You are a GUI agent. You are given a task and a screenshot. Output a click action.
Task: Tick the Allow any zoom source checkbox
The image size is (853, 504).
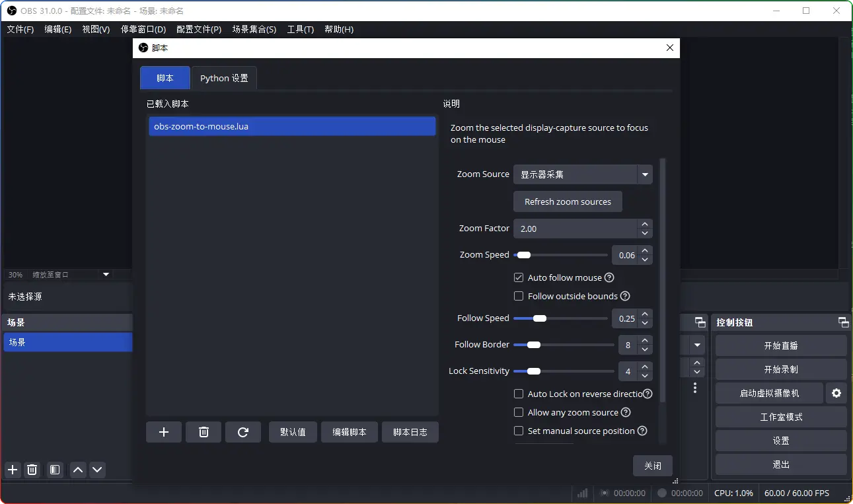pyautogui.click(x=519, y=413)
